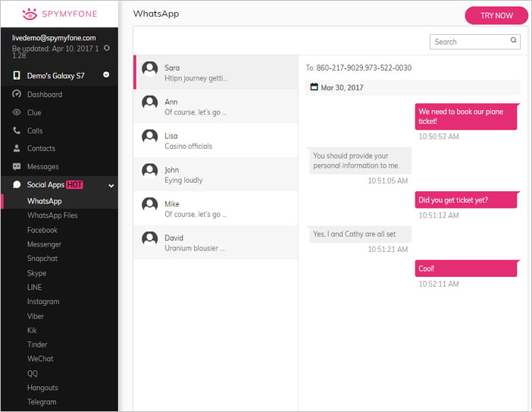This screenshot has height=412, width=532.
Task: Click the account email livedemo@spymyfone.com
Action: pyautogui.click(x=54, y=38)
